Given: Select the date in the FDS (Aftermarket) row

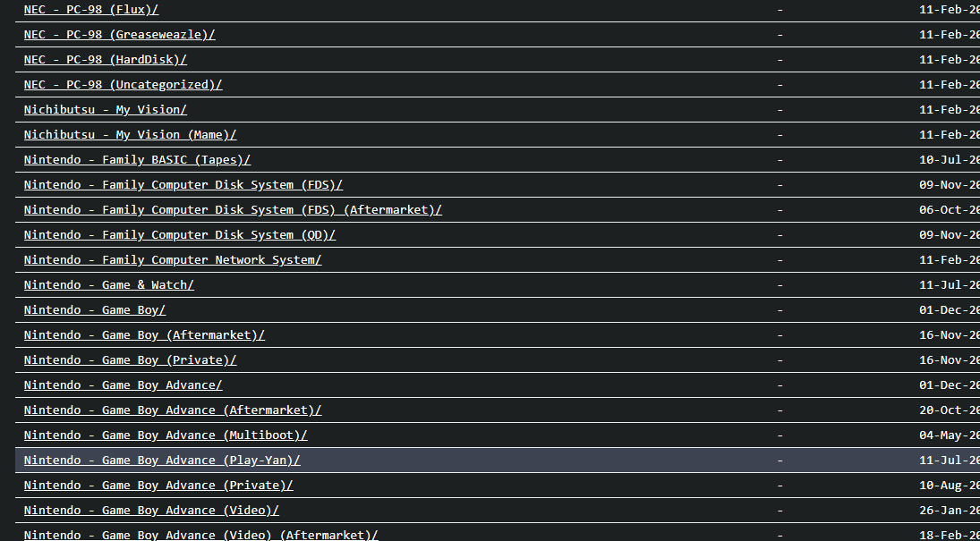Looking at the screenshot, I should click(x=950, y=209).
